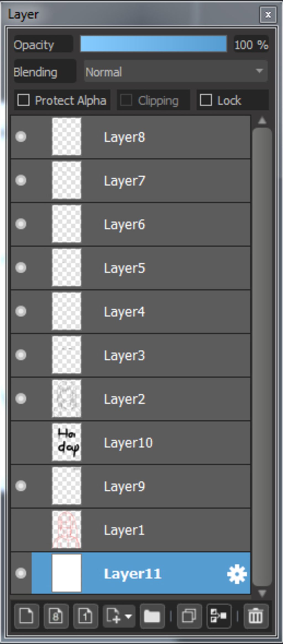This screenshot has width=283, height=644.
Task: Create a new color layer
Action: coord(27,616)
